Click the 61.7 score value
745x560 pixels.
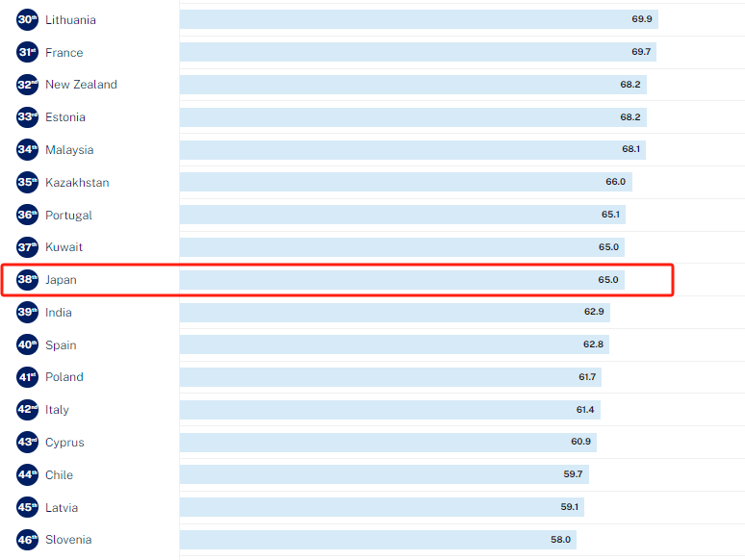pos(587,377)
